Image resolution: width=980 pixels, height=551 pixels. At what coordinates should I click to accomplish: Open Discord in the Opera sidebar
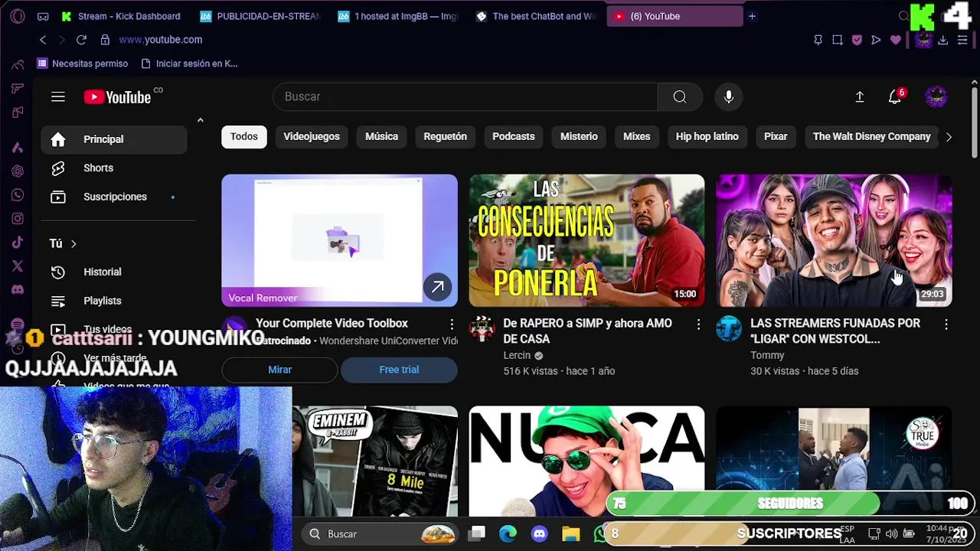(18, 290)
